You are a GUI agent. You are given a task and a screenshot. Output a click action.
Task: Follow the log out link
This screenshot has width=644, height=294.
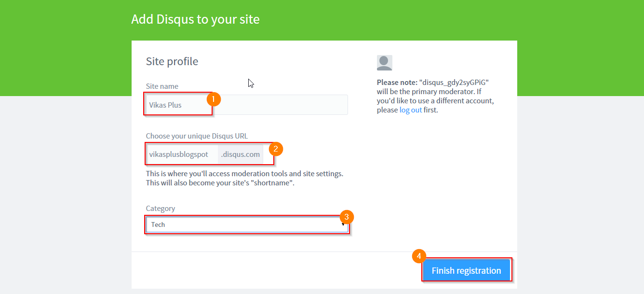(411, 110)
